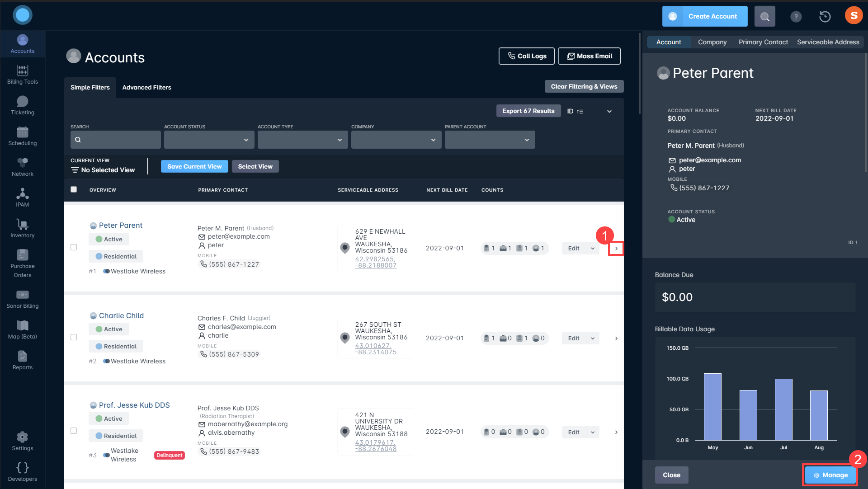This screenshot has width=868, height=489.
Task: Click the Manage button
Action: tap(830, 475)
